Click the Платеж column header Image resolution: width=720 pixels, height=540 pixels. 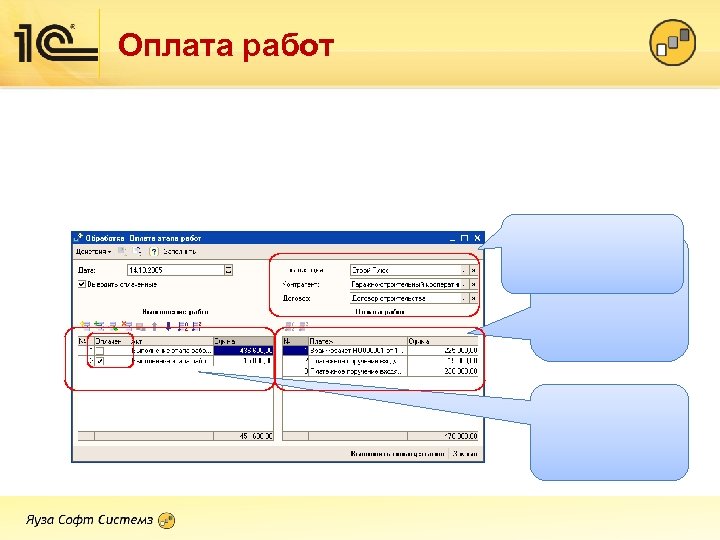tap(358, 341)
